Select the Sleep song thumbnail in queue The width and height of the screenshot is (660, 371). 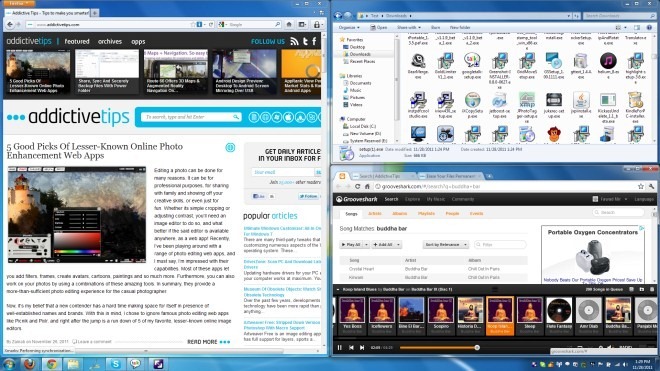coord(530,315)
